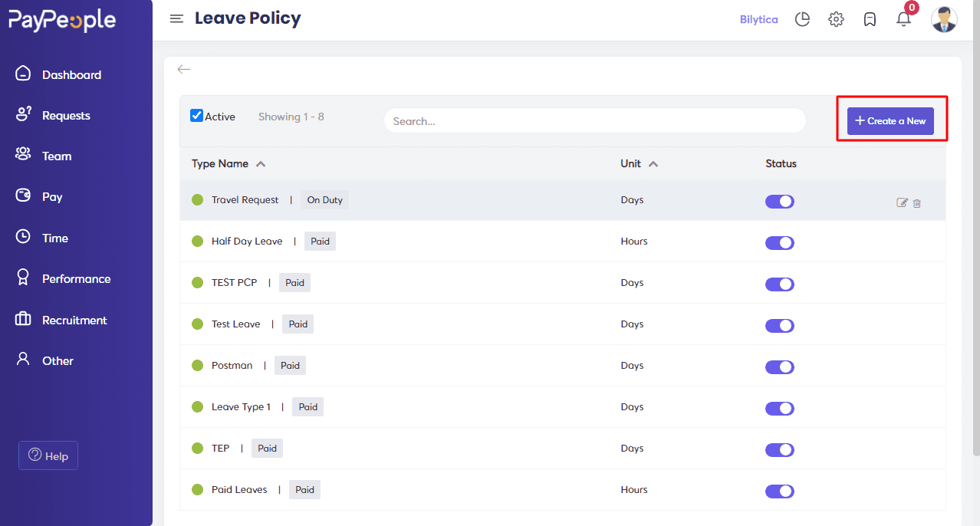Click the Postman type name
The width and height of the screenshot is (980, 526).
232,366
